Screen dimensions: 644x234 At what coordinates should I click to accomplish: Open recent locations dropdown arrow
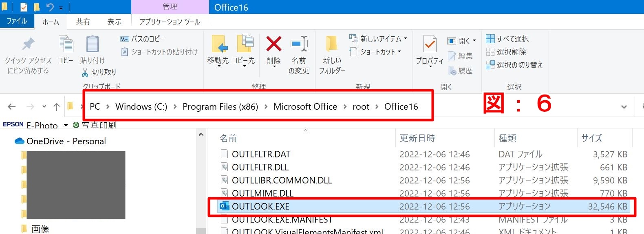(44, 107)
